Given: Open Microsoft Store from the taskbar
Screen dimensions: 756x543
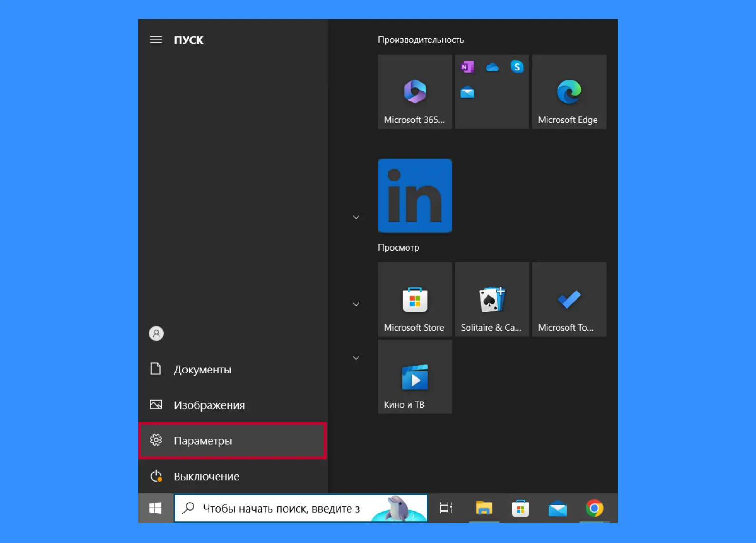Looking at the screenshot, I should coord(521,508).
